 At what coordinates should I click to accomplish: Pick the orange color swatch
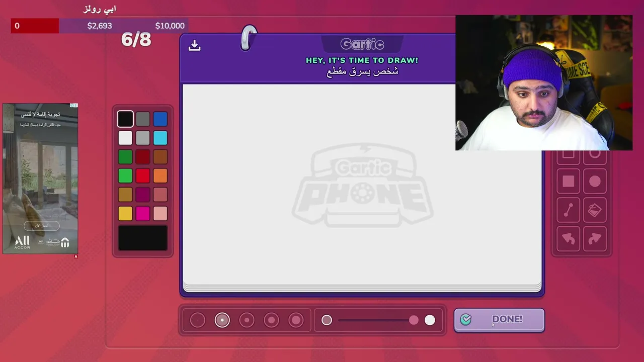pyautogui.click(x=160, y=176)
